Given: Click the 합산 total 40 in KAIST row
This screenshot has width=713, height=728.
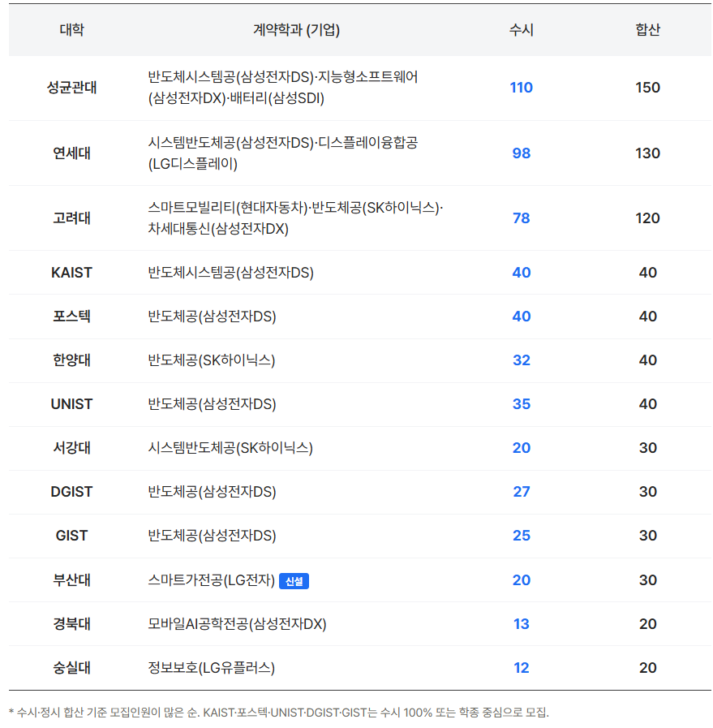Looking at the screenshot, I should pyautogui.click(x=647, y=273).
